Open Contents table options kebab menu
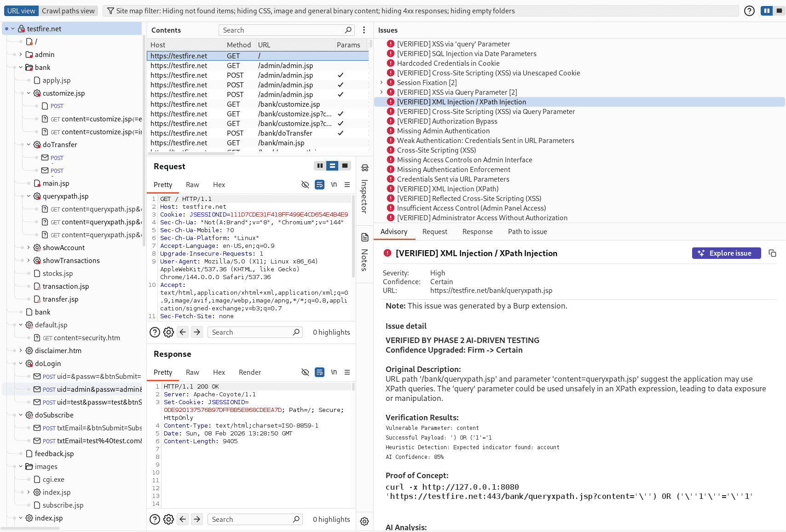786x532 pixels. 364,30
